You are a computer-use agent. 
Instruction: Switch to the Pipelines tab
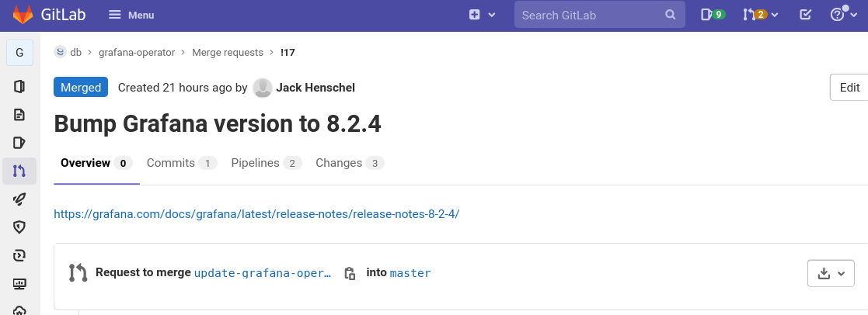click(x=267, y=163)
